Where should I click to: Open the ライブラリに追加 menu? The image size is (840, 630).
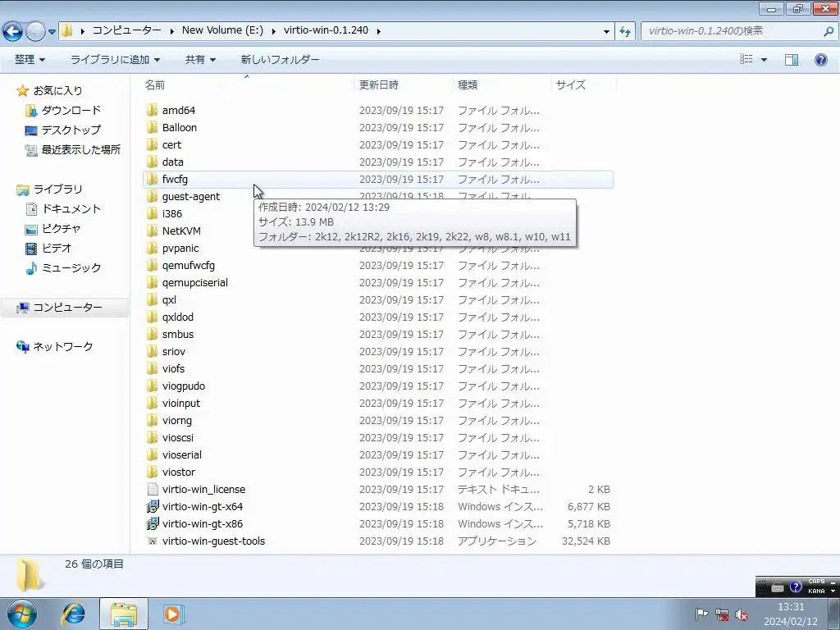(x=115, y=59)
